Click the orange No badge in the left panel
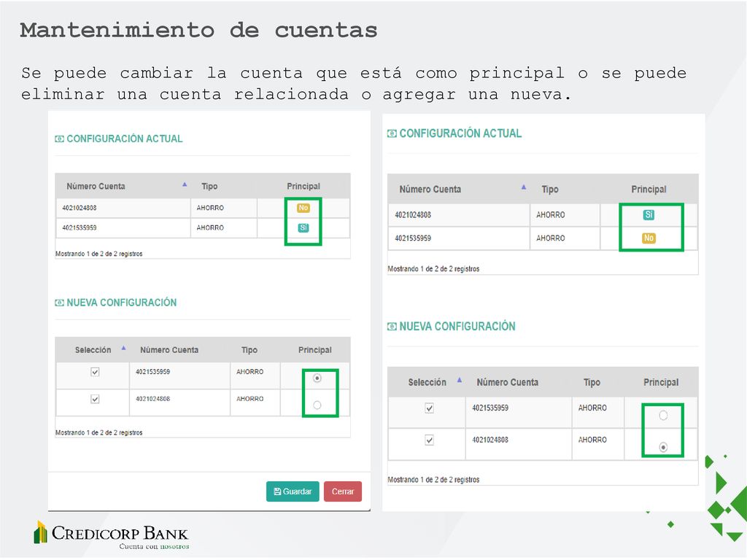 303,208
